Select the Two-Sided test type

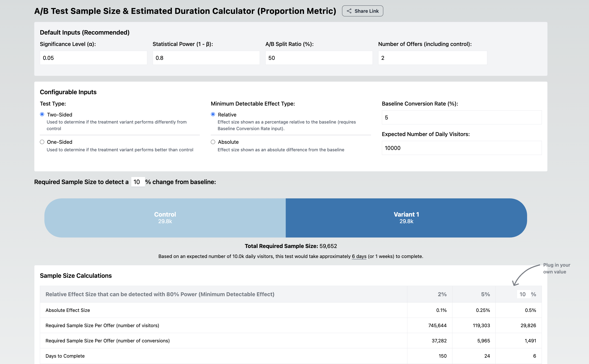click(x=42, y=114)
